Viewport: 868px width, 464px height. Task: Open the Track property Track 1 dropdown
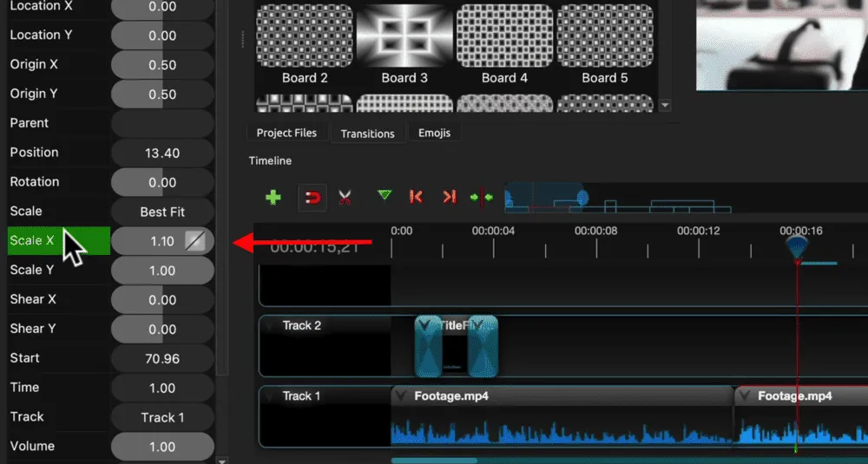162,417
